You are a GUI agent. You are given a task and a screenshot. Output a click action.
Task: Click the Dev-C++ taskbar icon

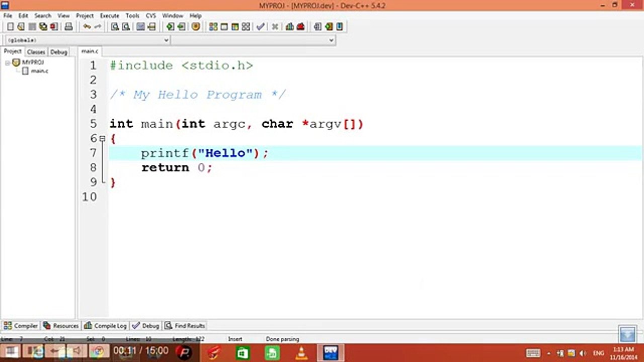pos(331,352)
